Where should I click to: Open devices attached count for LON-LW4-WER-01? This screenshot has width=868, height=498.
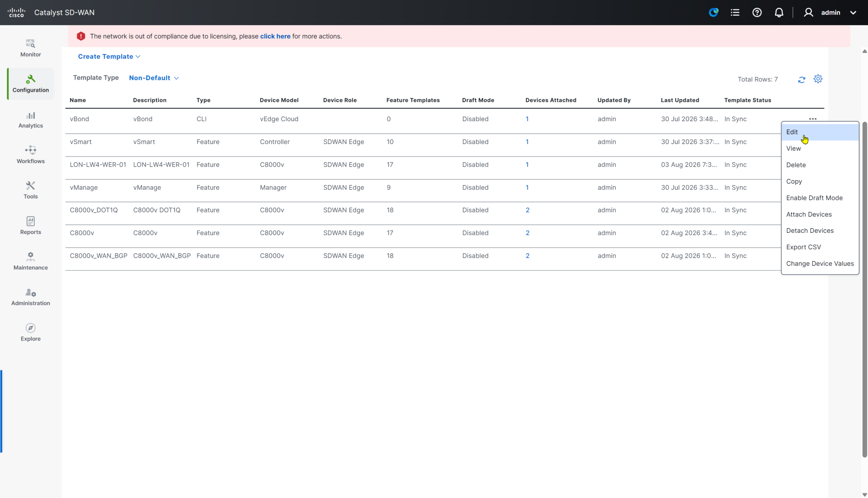527,165
